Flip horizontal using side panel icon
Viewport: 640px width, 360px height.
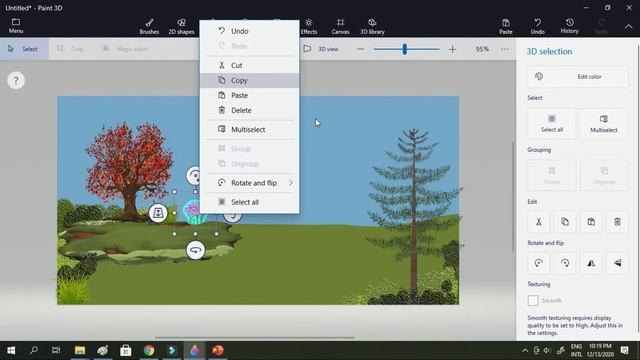(591, 263)
